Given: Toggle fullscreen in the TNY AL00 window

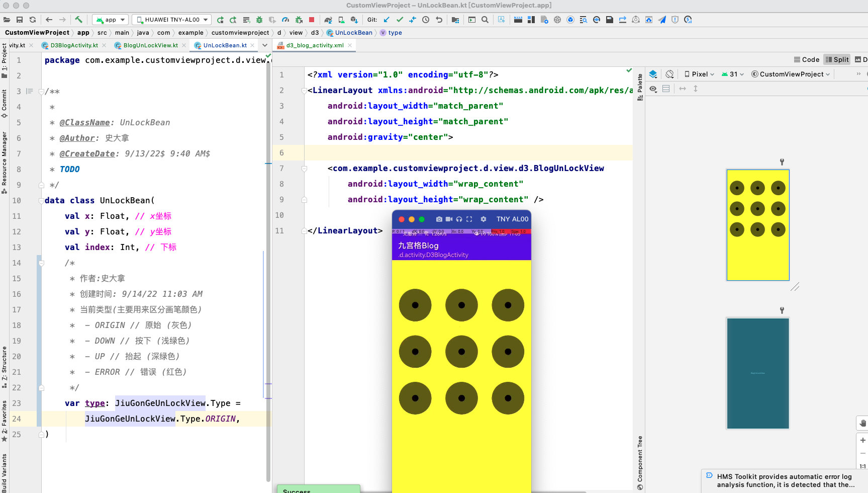Looking at the screenshot, I should tap(469, 219).
